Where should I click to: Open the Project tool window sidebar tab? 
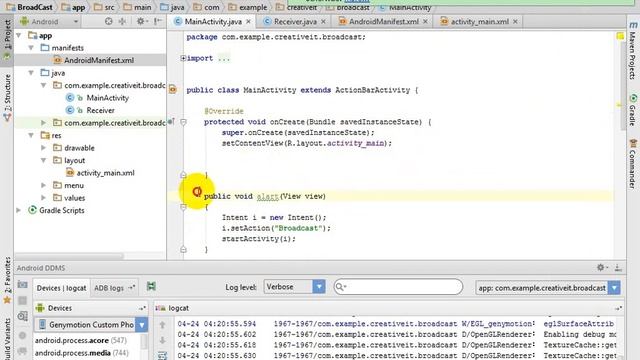(x=7, y=39)
